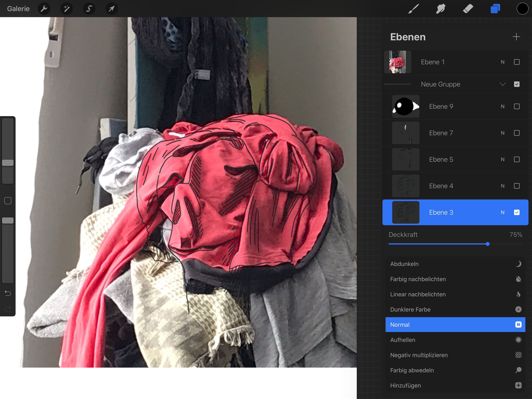532x399 pixels.
Task: Open the black color picker circle
Action: point(522,9)
